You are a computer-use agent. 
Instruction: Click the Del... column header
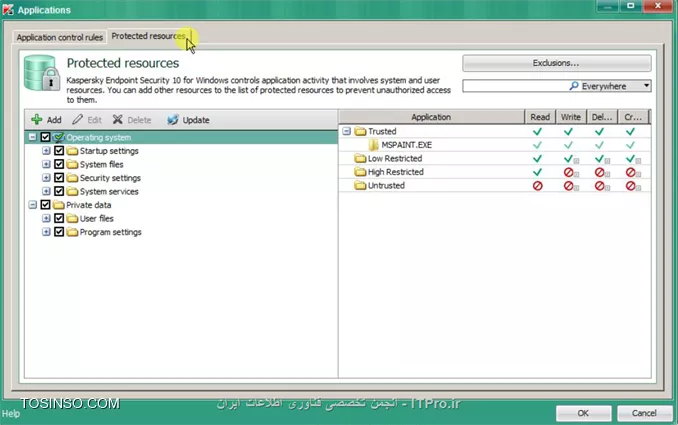pyautogui.click(x=602, y=117)
